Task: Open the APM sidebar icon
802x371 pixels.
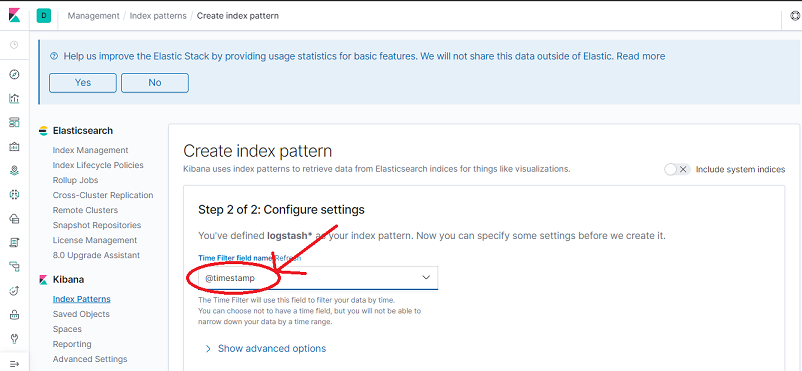Action: click(14, 267)
